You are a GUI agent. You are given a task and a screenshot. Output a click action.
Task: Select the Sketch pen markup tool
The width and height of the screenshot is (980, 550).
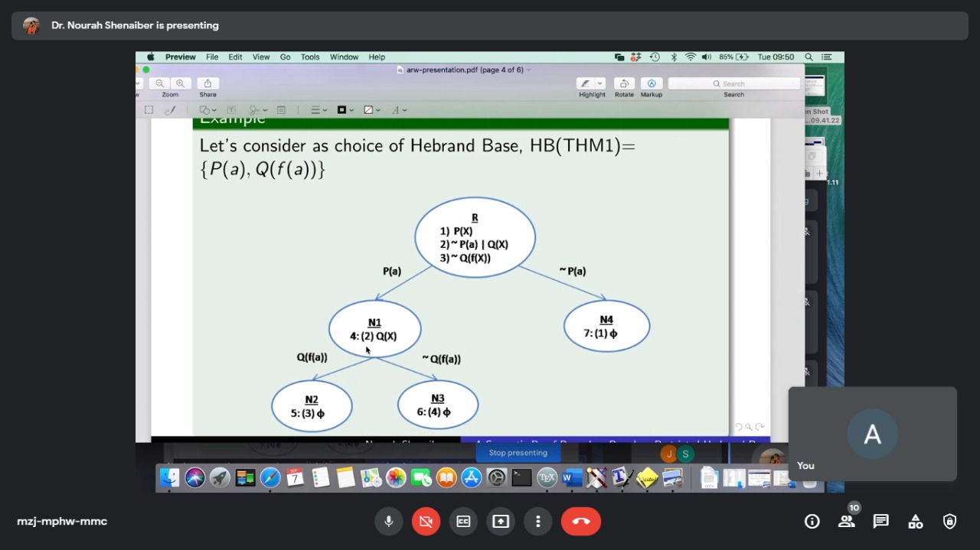170,110
